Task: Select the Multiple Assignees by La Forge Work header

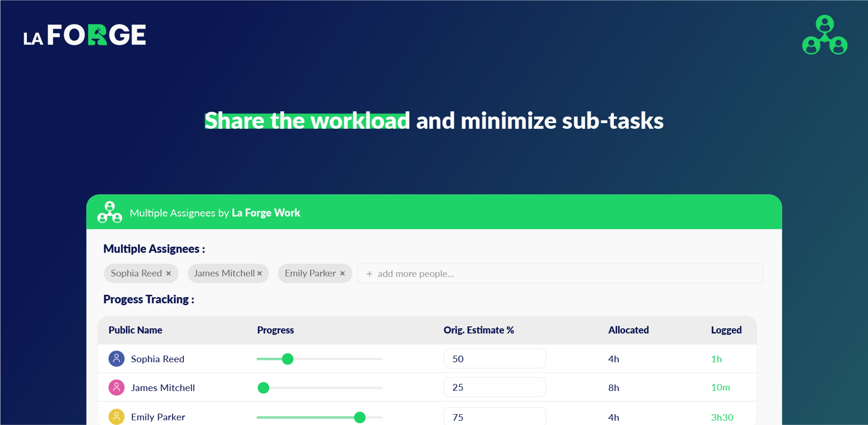Action: tap(215, 212)
